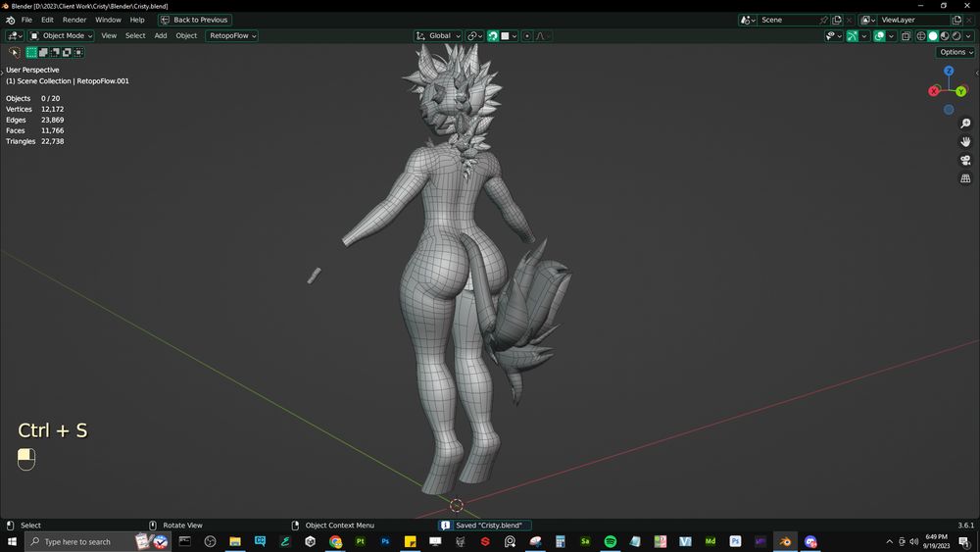Toggle the snapping magnet button
This screenshot has width=980, height=552.
click(493, 36)
